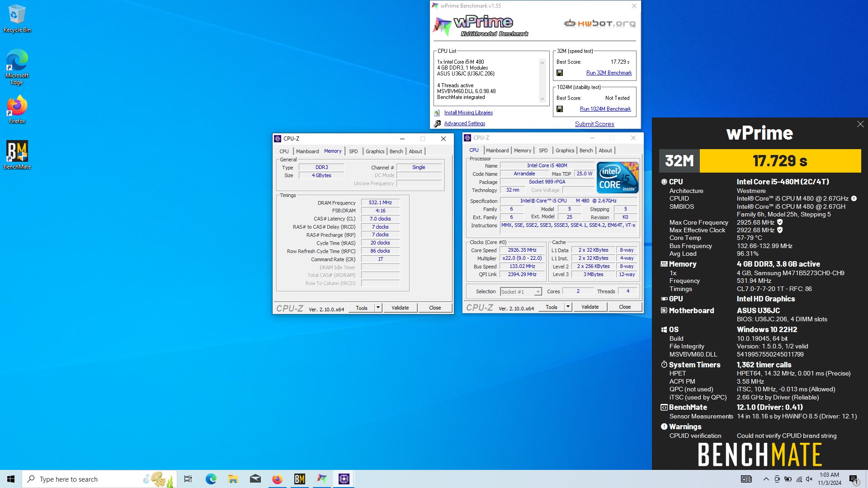Open Bench tab in the right CPU-Z window

pos(586,150)
